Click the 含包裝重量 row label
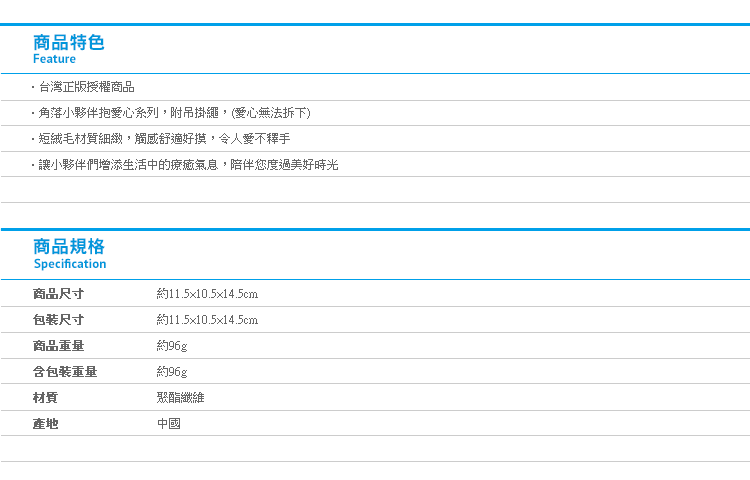 click(65, 371)
